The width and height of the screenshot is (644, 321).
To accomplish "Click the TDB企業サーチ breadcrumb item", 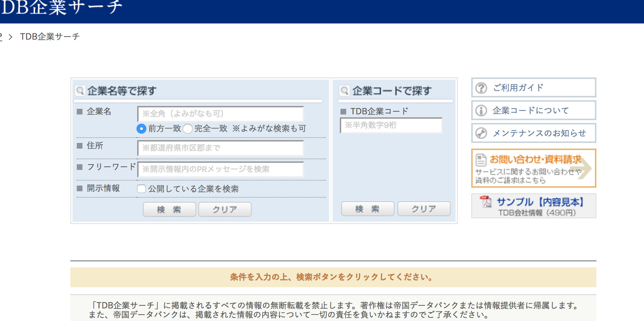I will (x=50, y=36).
